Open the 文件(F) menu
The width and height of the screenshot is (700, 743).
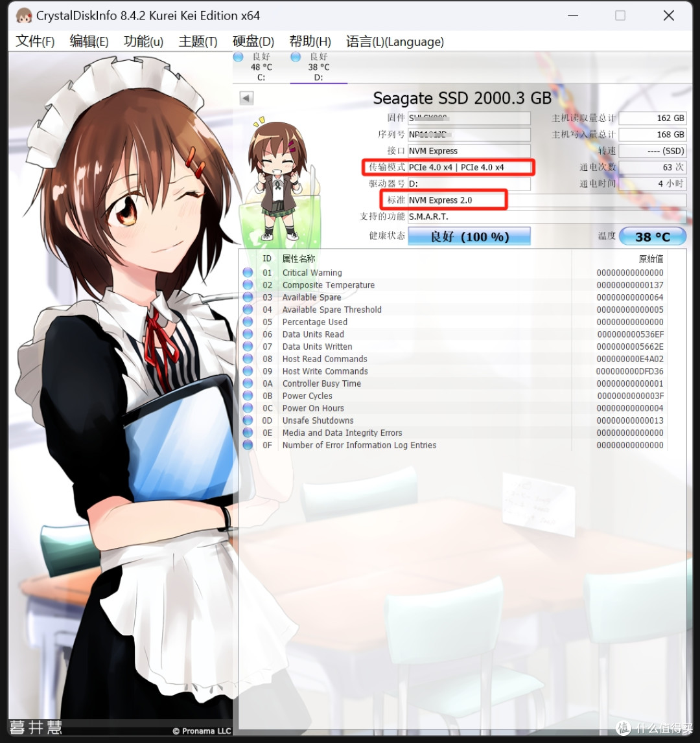pyautogui.click(x=35, y=41)
